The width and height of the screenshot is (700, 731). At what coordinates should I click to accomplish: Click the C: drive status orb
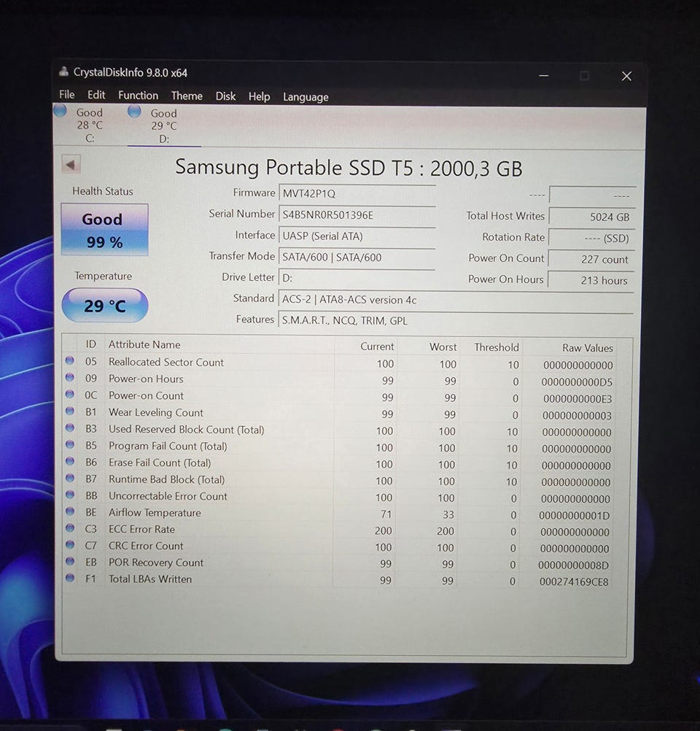pos(60,111)
